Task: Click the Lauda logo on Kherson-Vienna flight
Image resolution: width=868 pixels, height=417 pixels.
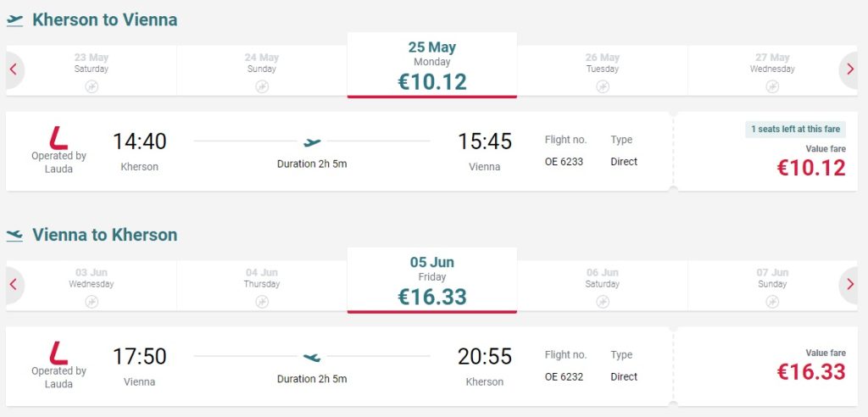Action: (x=58, y=138)
